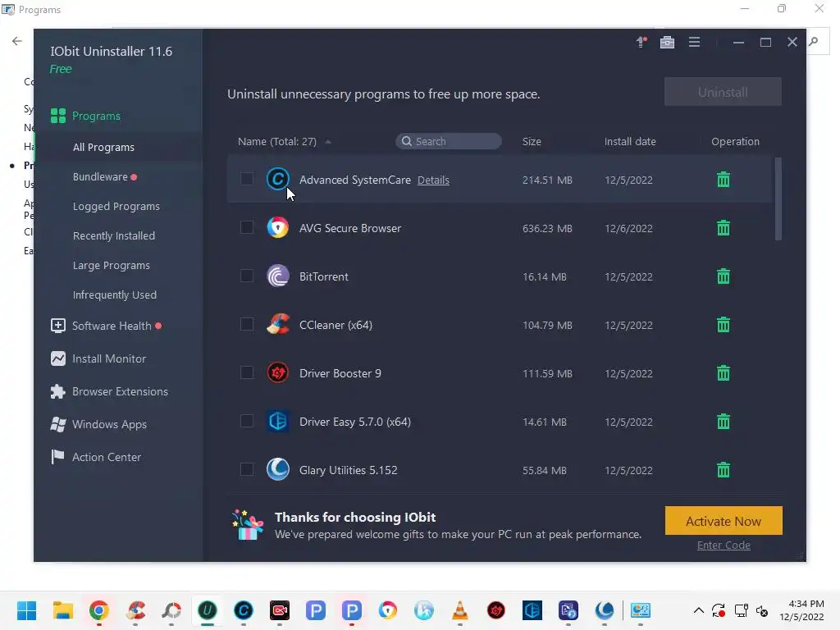Open Details link for Advanced SystemCare
The height and width of the screenshot is (630, 840).
pos(433,180)
